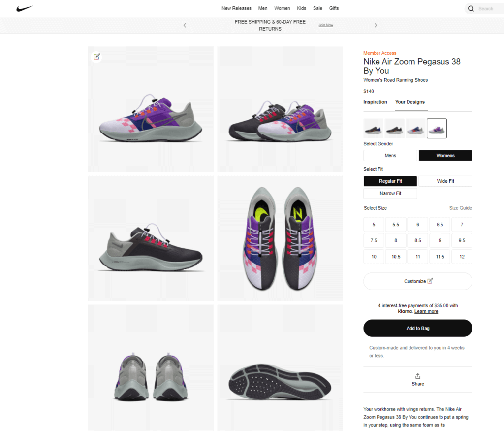The height and width of the screenshot is (431, 504).
Task: Advance to next promo banner message
Action: (x=376, y=25)
